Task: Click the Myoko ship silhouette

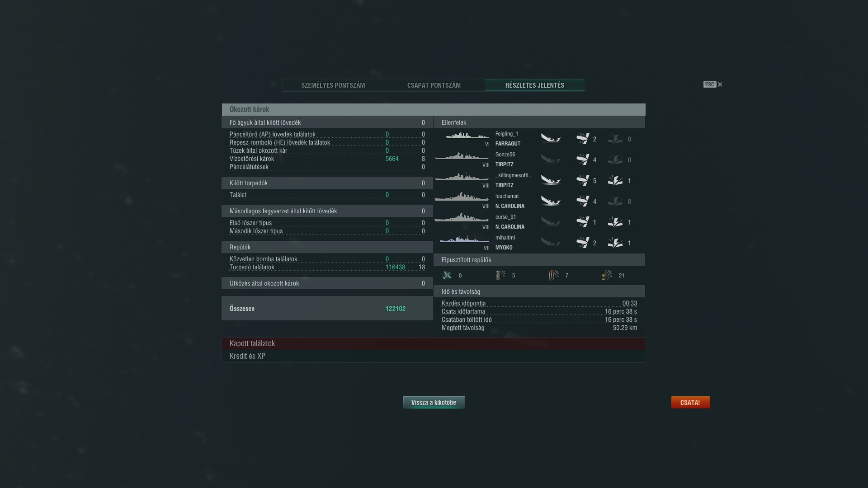Action: point(464,239)
